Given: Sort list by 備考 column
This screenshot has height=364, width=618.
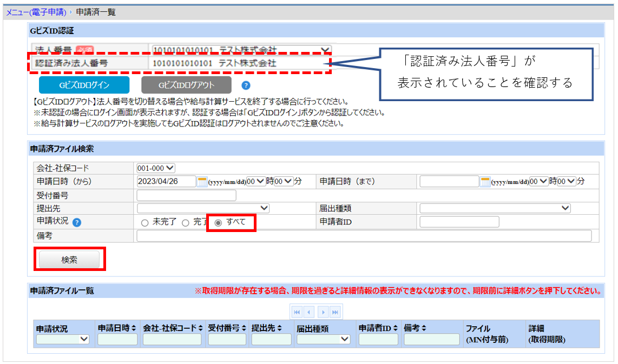Looking at the screenshot, I should tap(424, 328).
